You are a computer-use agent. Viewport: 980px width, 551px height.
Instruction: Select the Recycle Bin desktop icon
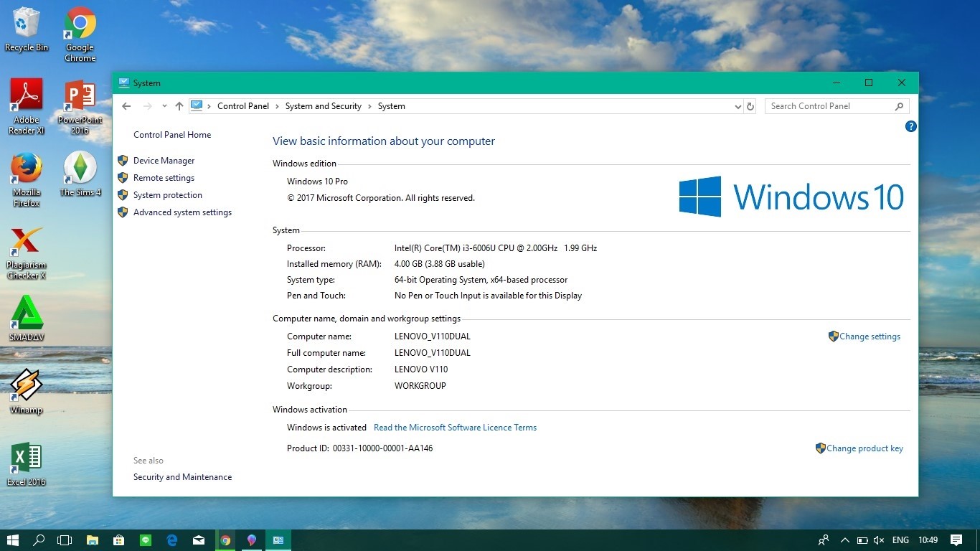pos(27,30)
